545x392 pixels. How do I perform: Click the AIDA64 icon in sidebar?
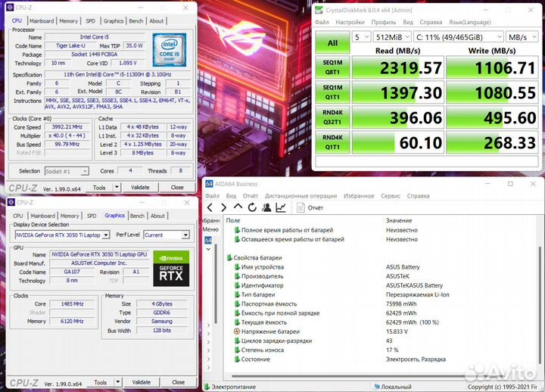(x=208, y=240)
